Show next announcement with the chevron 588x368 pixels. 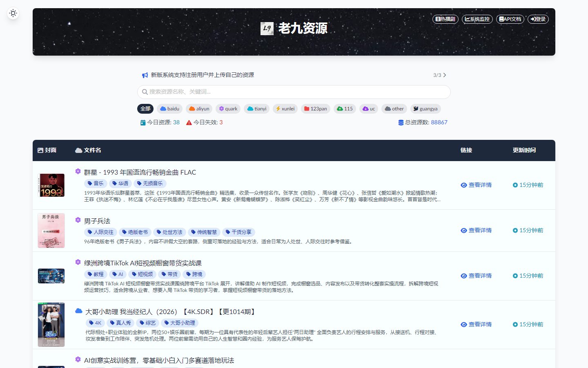click(x=445, y=75)
